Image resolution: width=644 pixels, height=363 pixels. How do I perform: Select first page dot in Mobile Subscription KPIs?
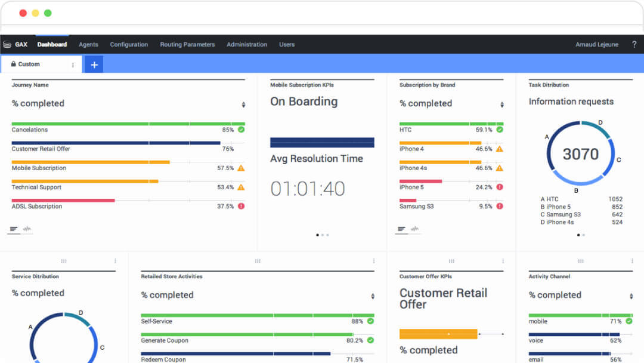point(317,235)
